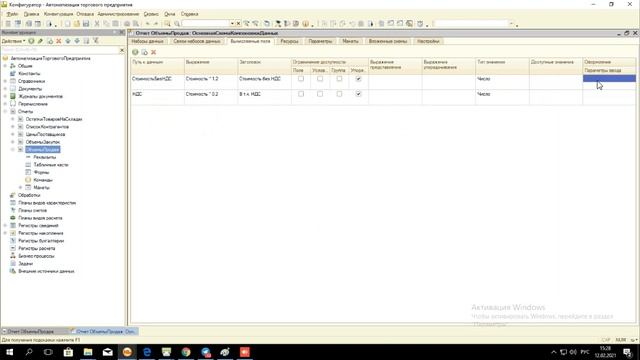Select Обработки in the configuration tree
Screen dimensions: 640x360
[29, 195]
